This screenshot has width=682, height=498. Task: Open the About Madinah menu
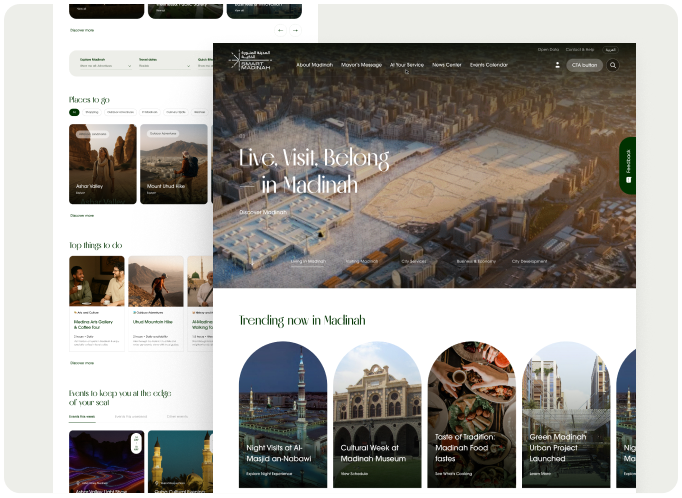point(314,65)
